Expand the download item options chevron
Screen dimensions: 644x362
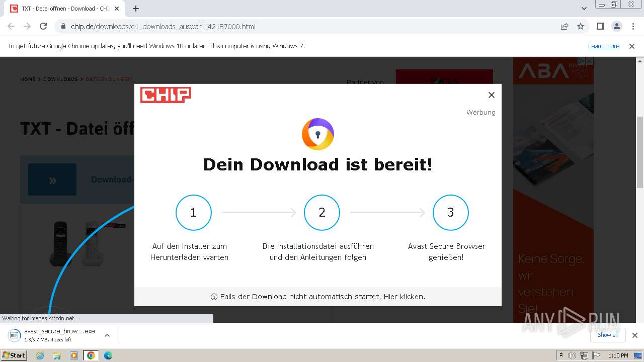[107, 335]
